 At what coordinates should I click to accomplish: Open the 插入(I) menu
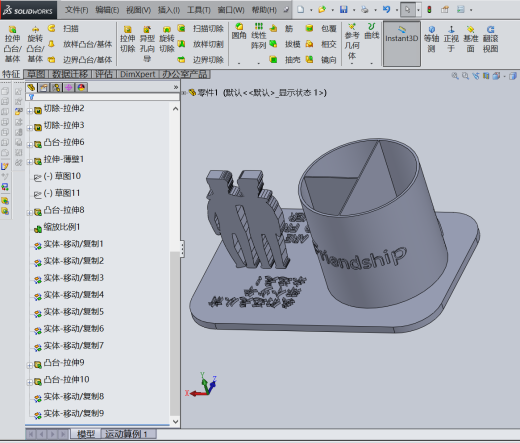(169, 10)
